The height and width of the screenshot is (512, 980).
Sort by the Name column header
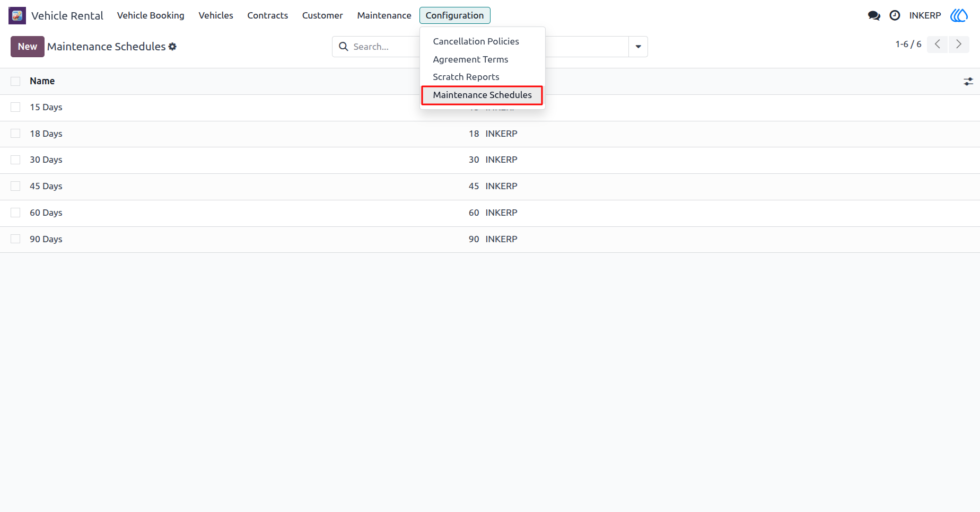click(42, 81)
